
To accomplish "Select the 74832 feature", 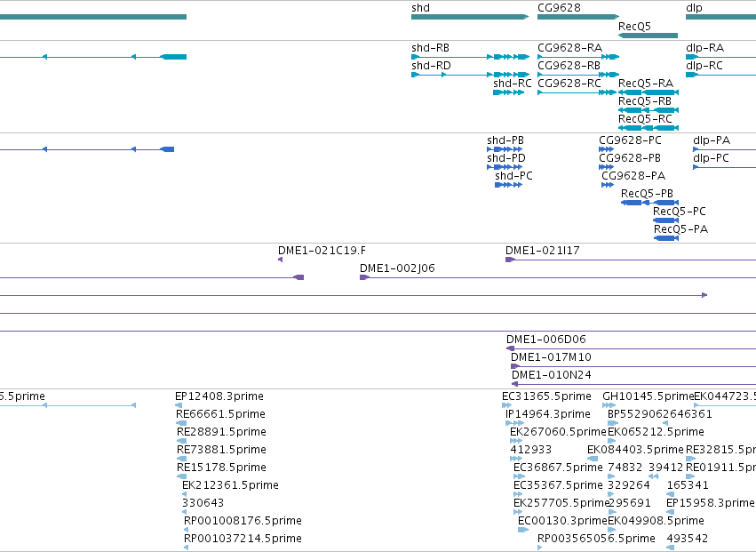I will [x=625, y=468].
